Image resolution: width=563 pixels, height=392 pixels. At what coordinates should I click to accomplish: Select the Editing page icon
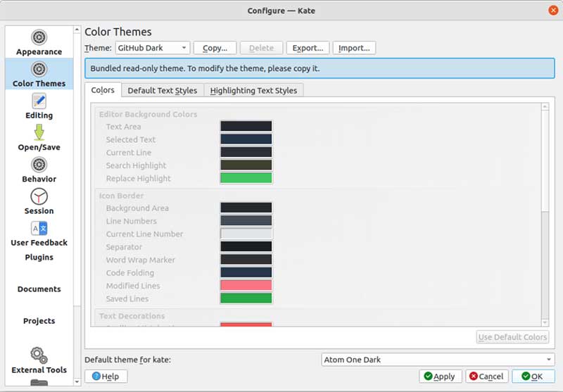[39, 101]
